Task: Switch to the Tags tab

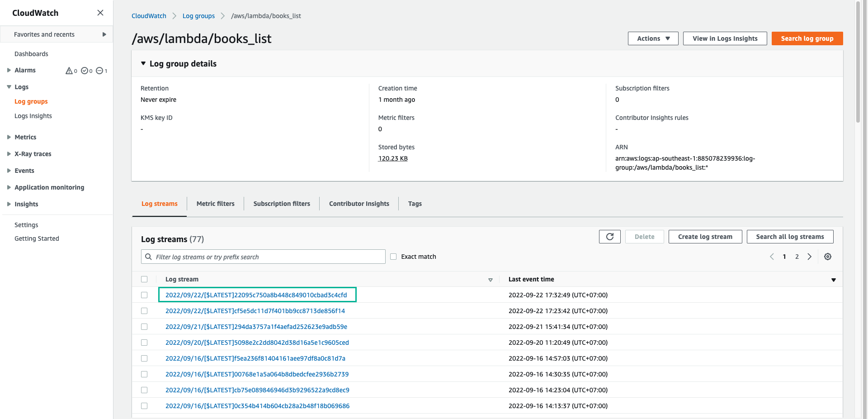Action: pyautogui.click(x=415, y=204)
